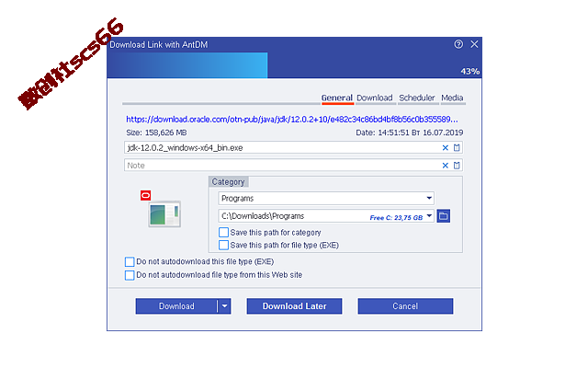Check Do not autodownload this file type (EXE)
The height and width of the screenshot is (368, 588).
click(x=130, y=261)
